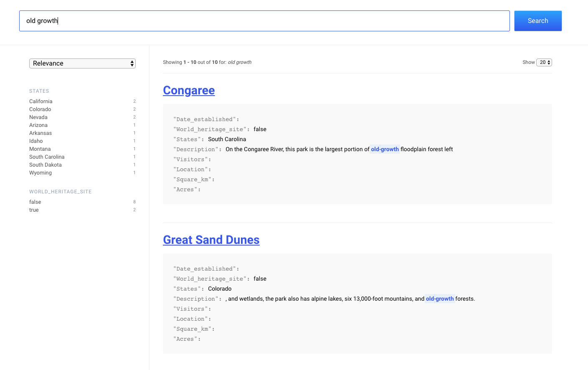Filter results by Colorado state facet

tap(40, 109)
